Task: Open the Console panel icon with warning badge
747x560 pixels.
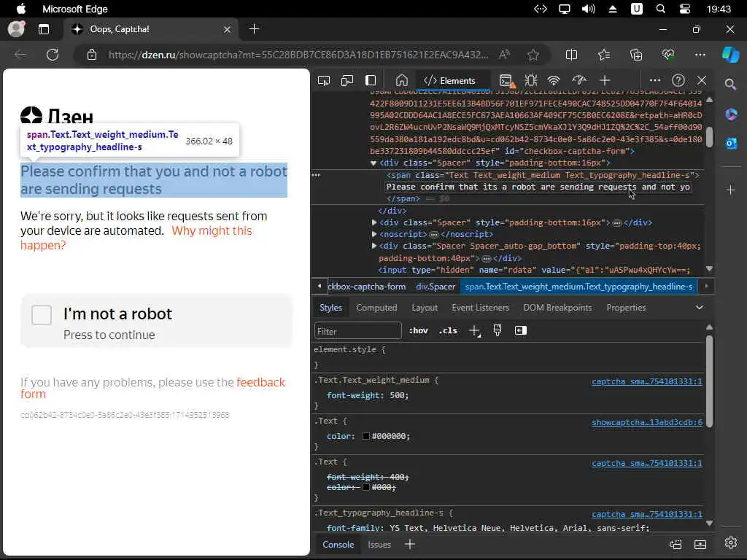Action: [507, 81]
